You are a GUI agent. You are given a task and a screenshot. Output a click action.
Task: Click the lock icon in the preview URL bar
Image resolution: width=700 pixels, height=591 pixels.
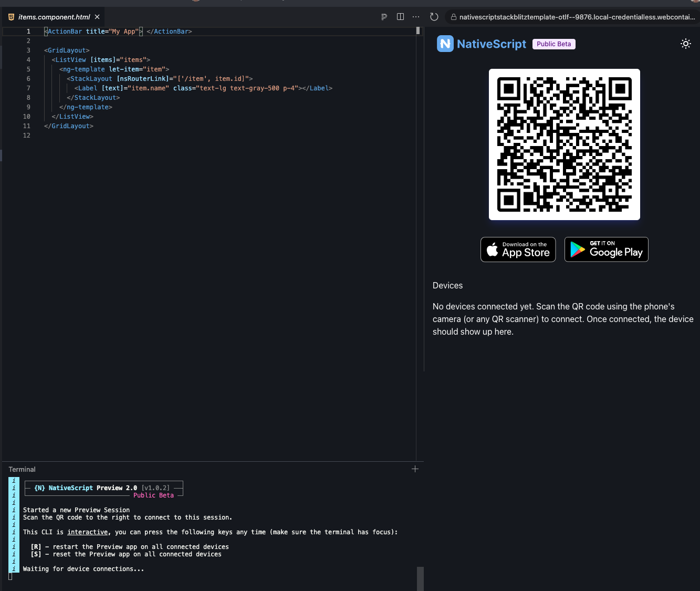[x=454, y=17]
